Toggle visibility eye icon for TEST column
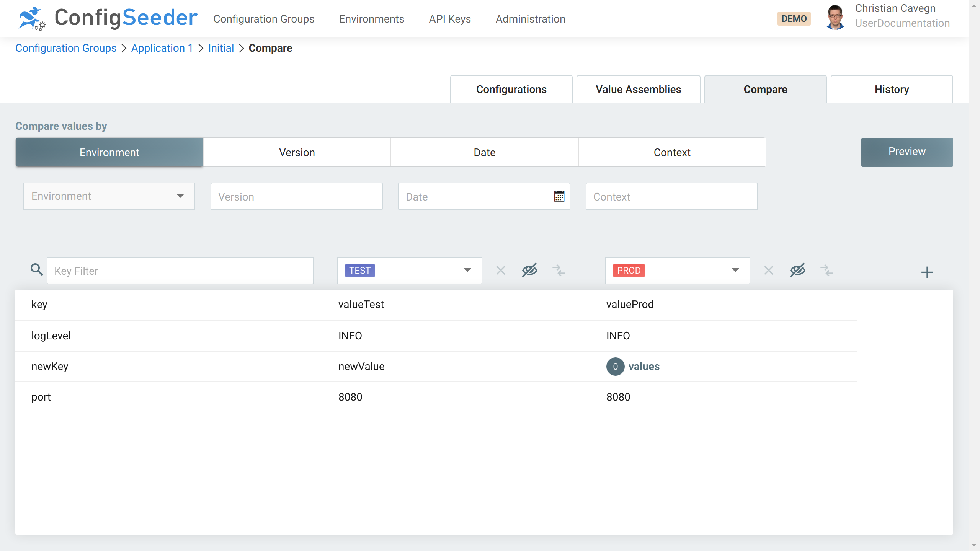Image resolution: width=980 pixels, height=551 pixels. [x=529, y=270]
